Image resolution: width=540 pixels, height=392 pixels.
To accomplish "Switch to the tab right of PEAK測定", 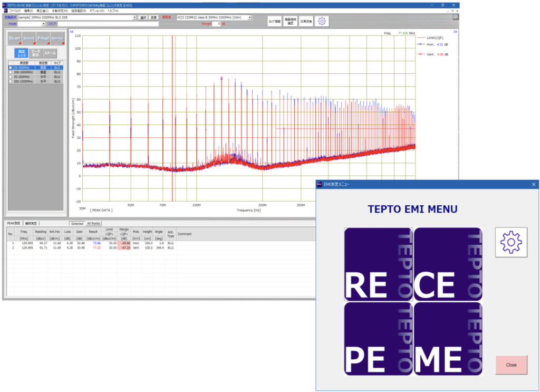I will (31, 224).
